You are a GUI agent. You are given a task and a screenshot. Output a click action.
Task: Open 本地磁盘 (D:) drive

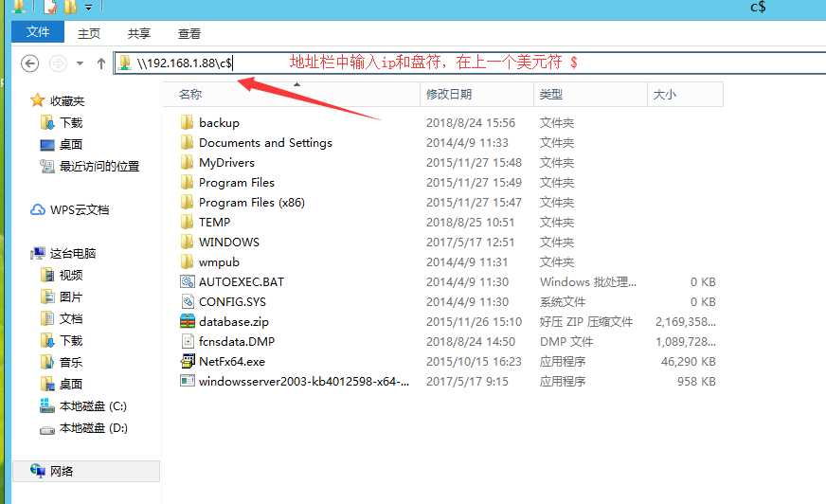(x=93, y=427)
